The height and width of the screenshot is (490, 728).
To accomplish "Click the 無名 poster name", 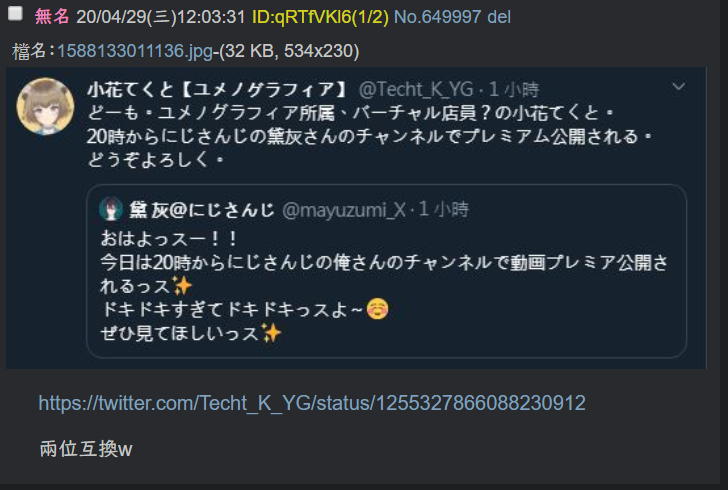I will (x=52, y=17).
